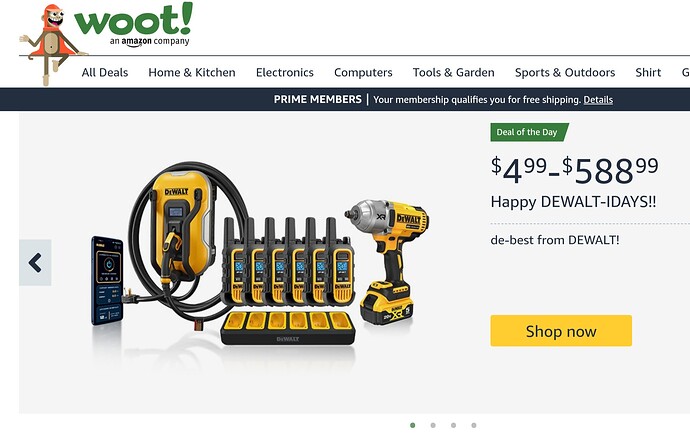Click the $4.99–$588.99 price range
The image size is (690, 445).
pos(574,170)
